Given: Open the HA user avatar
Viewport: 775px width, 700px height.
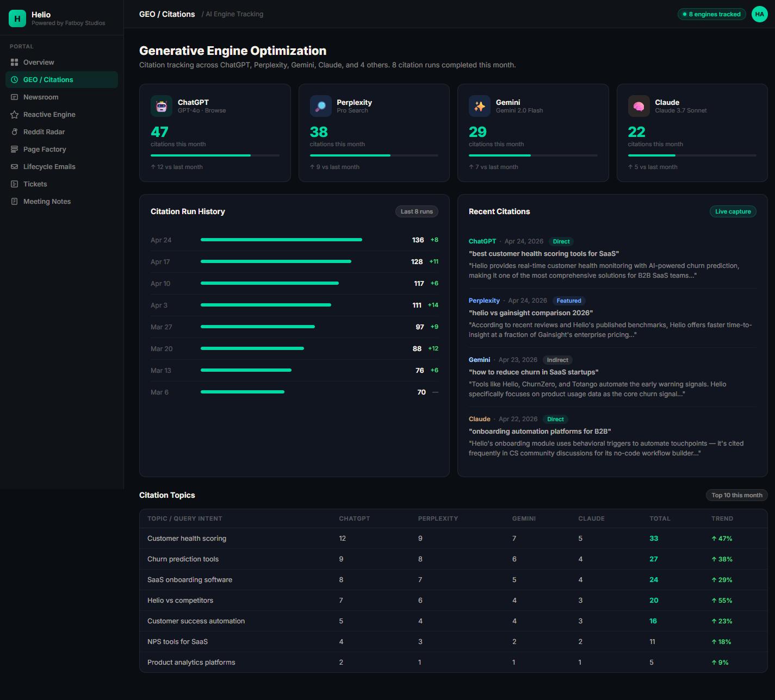Looking at the screenshot, I should [760, 14].
